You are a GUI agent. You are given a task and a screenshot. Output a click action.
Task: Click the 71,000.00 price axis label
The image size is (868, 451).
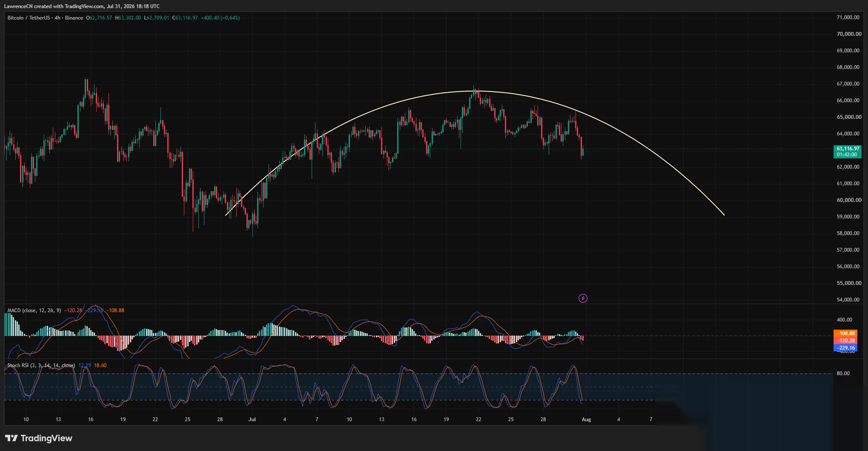pos(848,17)
